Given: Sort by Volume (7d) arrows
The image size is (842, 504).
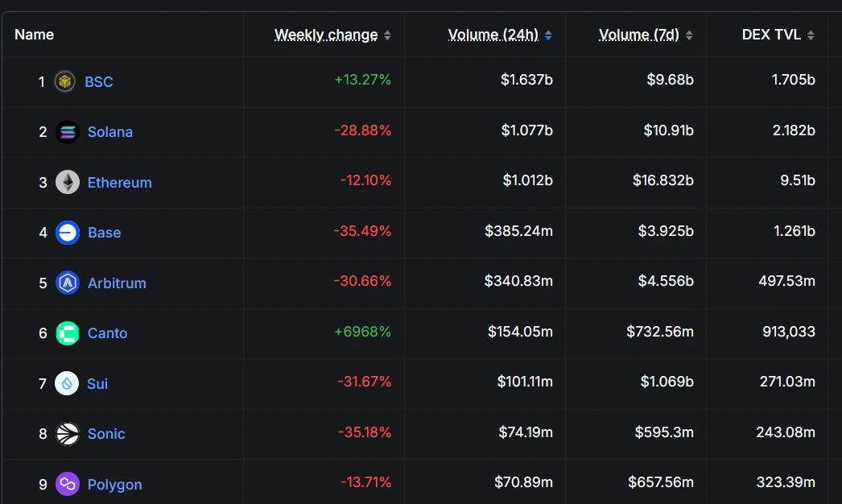Looking at the screenshot, I should [x=689, y=35].
